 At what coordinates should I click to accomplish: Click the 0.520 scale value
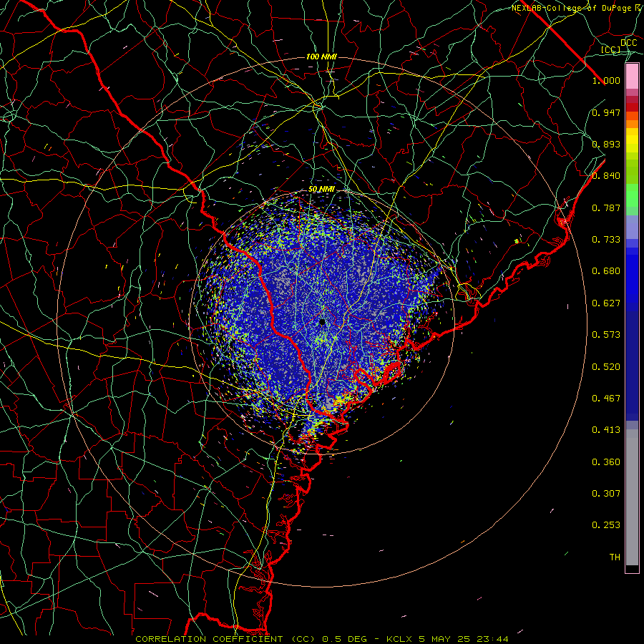pyautogui.click(x=606, y=367)
